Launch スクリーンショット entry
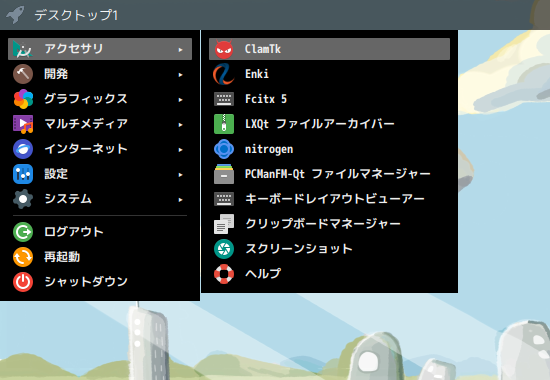 (329, 249)
